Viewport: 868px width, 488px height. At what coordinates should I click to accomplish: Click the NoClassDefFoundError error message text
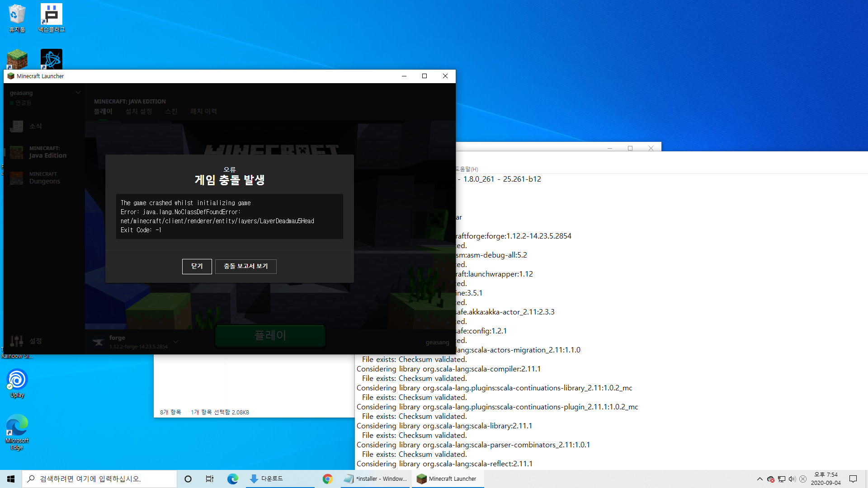(217, 216)
